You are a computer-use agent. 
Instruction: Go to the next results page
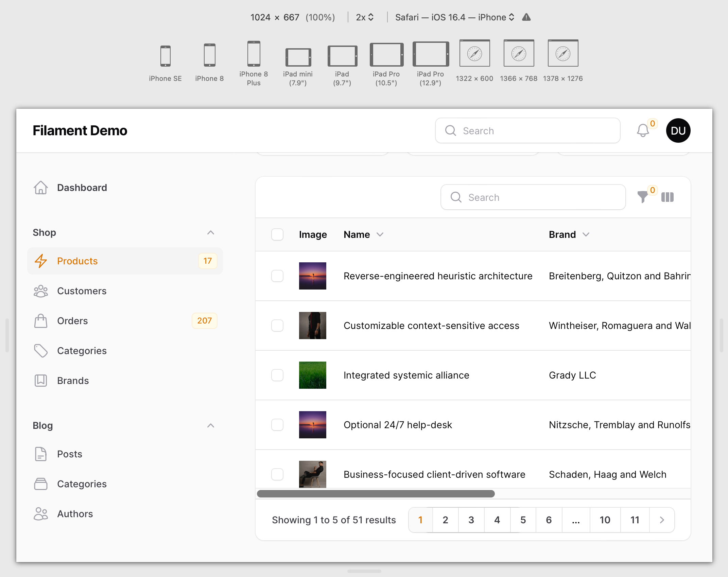click(x=662, y=520)
